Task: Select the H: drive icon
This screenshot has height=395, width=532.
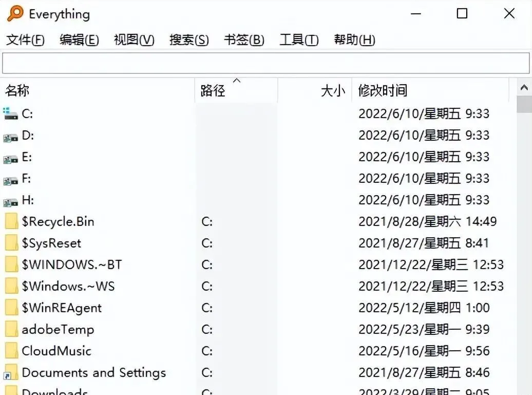Action: (x=10, y=202)
